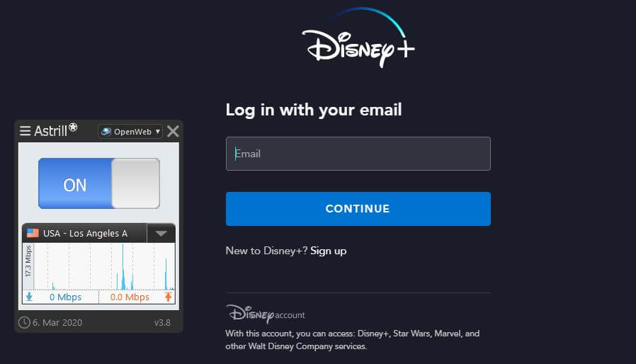Click the 0.0 Mbps upload value
The width and height of the screenshot is (636, 364).
[x=130, y=297]
